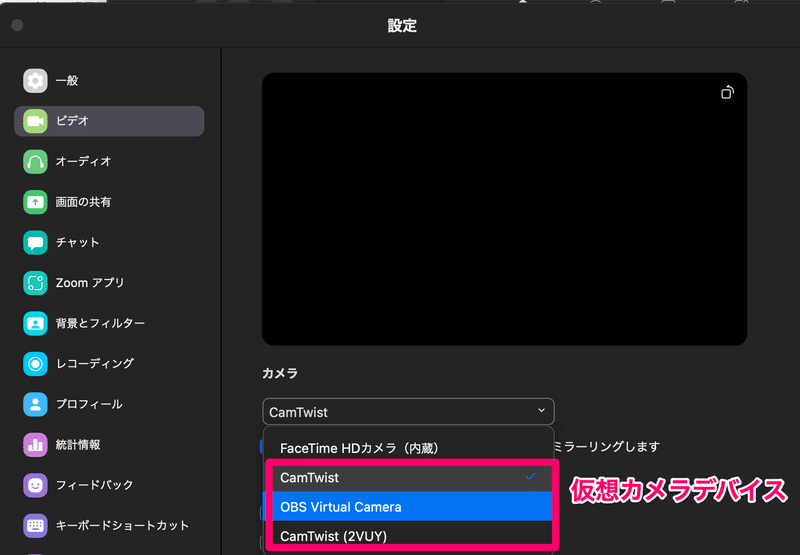The image size is (800, 555).
Task: Click the green Video (ビデオ) camera icon
Action: pos(35,121)
